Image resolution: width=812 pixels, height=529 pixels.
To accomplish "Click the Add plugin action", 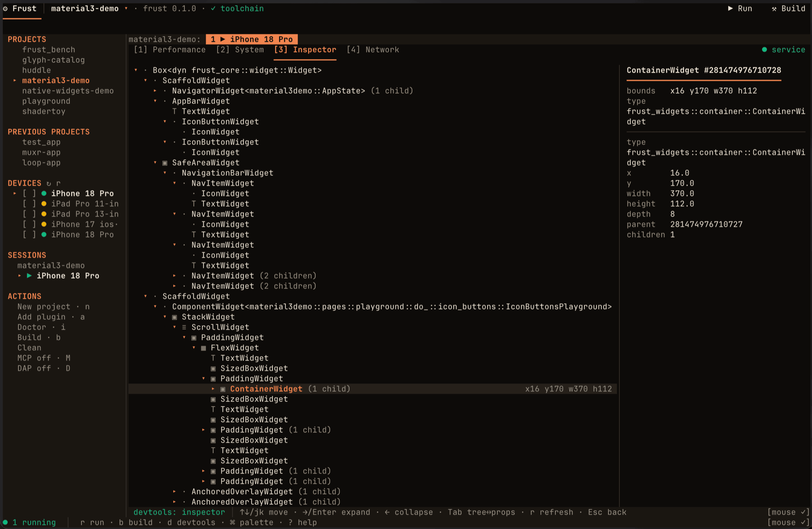I will coord(51,317).
